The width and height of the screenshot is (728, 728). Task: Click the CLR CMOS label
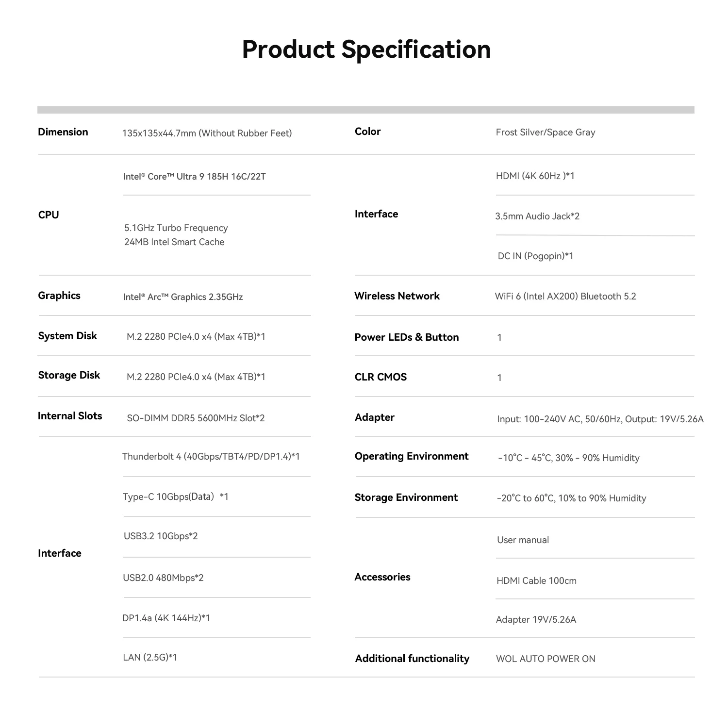(x=381, y=377)
